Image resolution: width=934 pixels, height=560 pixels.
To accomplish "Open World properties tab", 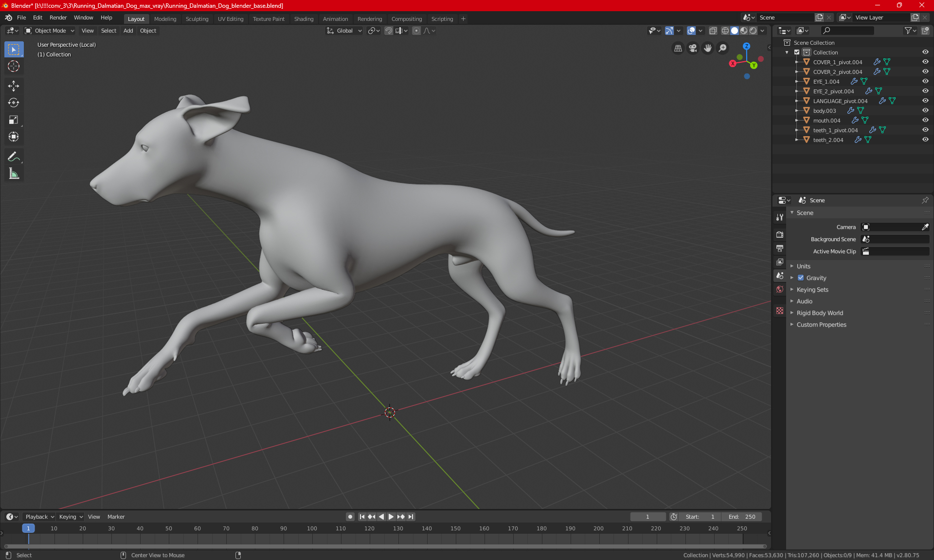I will pyautogui.click(x=780, y=289).
